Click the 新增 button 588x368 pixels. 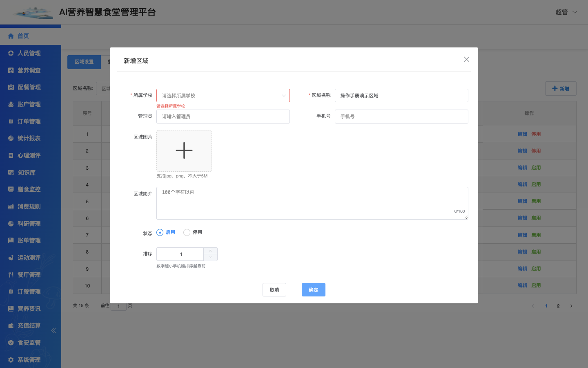(561, 89)
